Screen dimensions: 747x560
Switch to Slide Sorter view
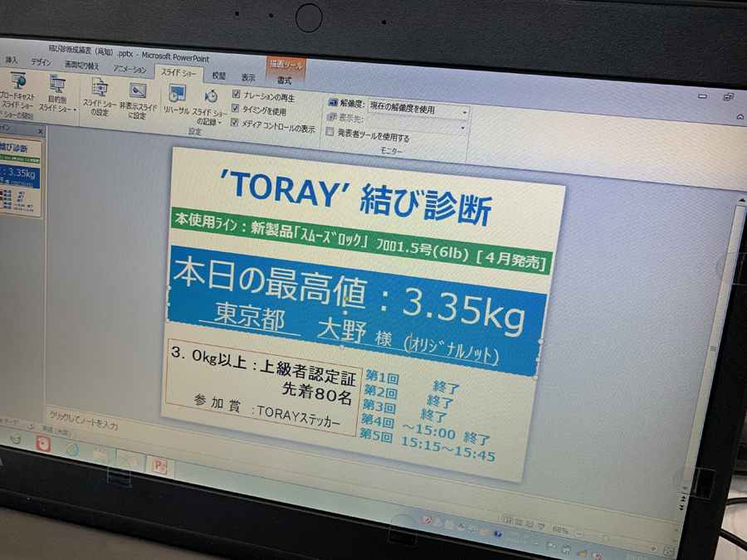pyautogui.click(x=518, y=523)
